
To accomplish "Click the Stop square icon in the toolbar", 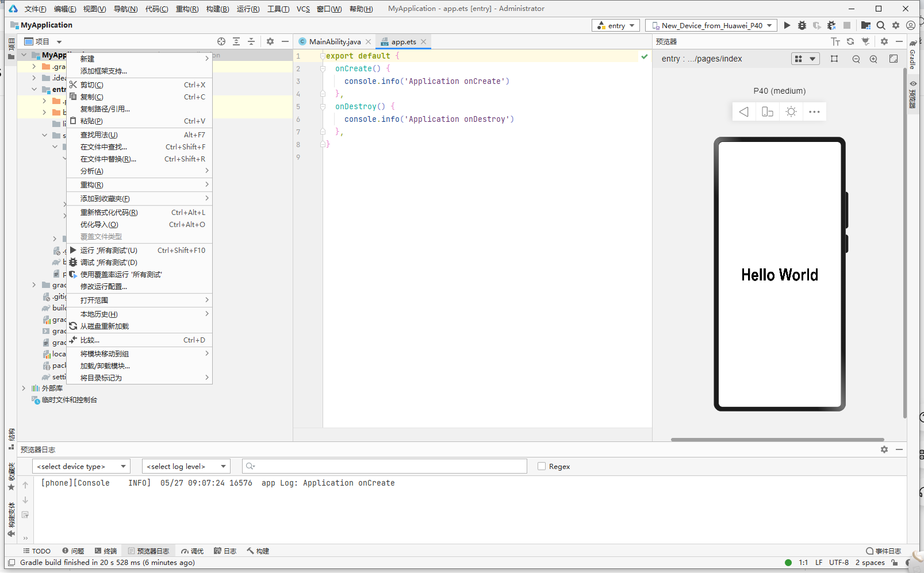I will (847, 25).
